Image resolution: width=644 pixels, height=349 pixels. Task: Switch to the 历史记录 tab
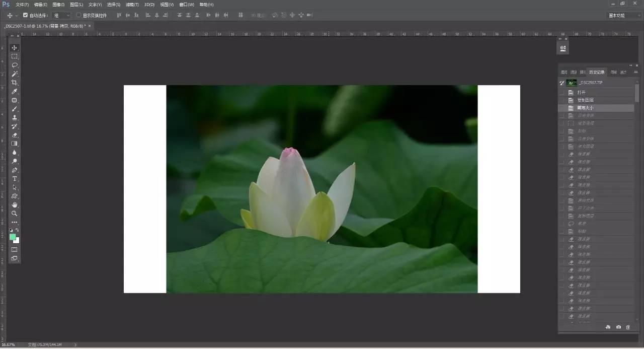[x=597, y=72]
